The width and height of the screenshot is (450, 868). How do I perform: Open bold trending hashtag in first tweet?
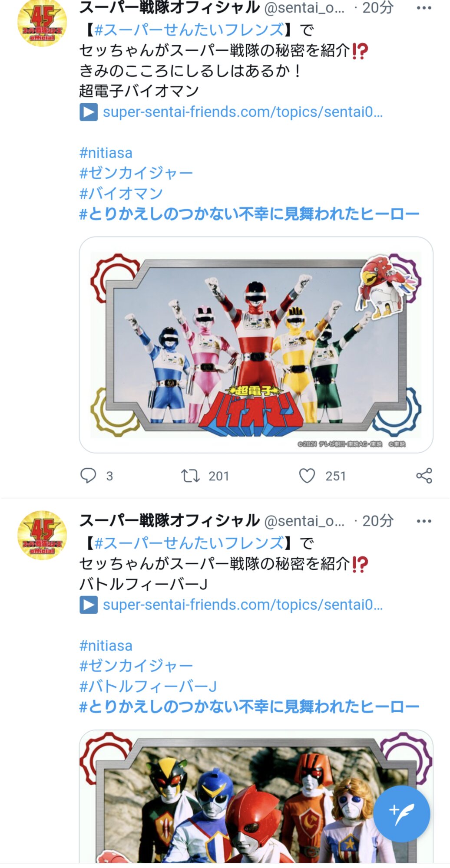point(249,214)
